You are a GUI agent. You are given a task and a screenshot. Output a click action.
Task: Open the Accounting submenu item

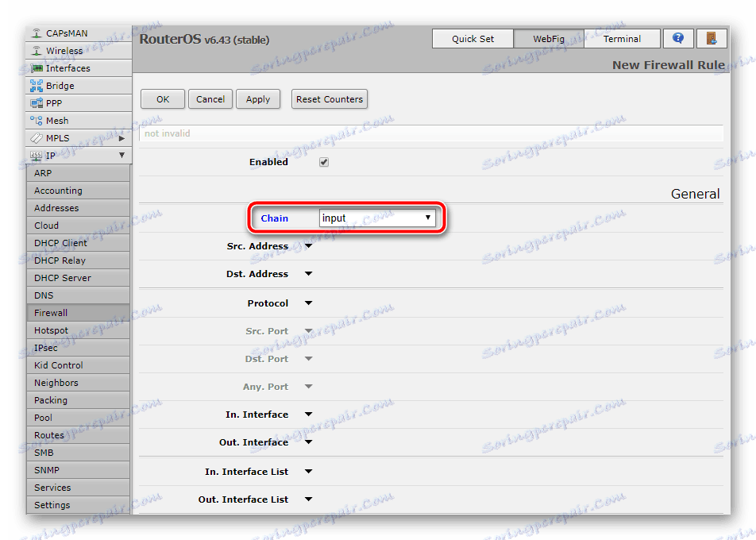[78, 191]
